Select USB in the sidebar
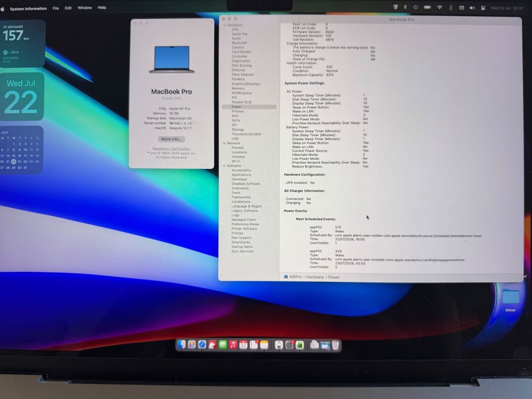532x399 pixels. point(235,139)
